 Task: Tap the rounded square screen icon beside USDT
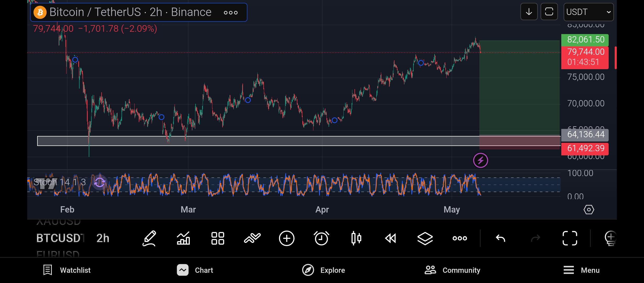pyautogui.click(x=549, y=12)
